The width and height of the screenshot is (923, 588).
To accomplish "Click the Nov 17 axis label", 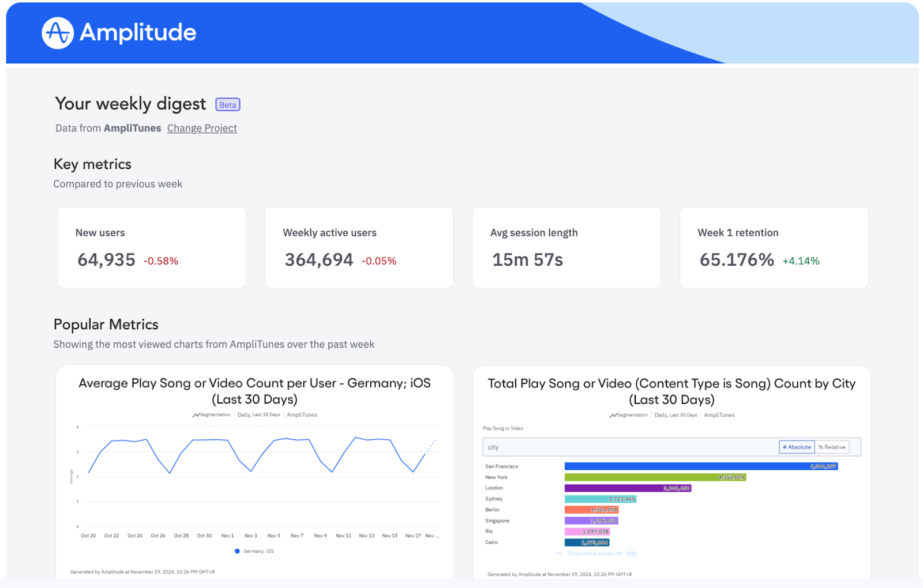I will click(413, 536).
